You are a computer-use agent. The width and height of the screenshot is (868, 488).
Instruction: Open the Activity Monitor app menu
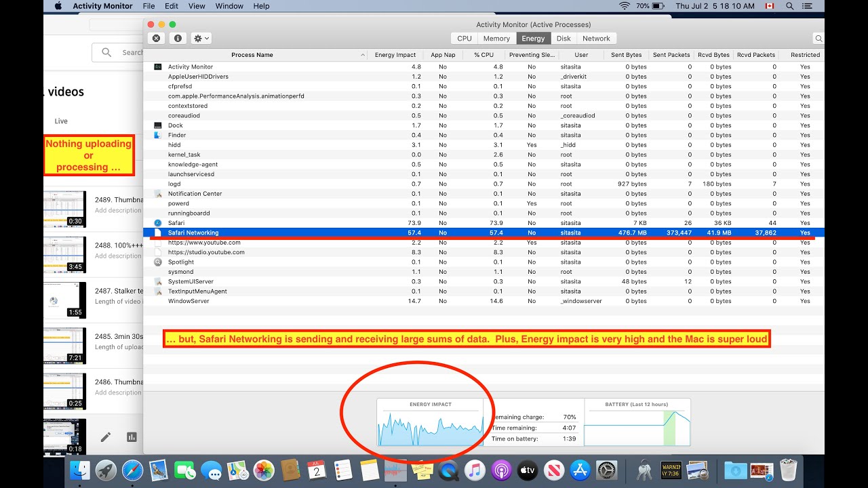103,6
